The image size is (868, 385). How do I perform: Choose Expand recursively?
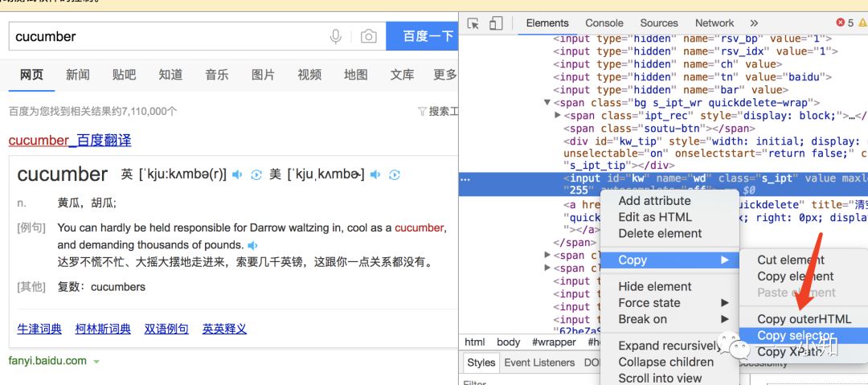[669, 346]
